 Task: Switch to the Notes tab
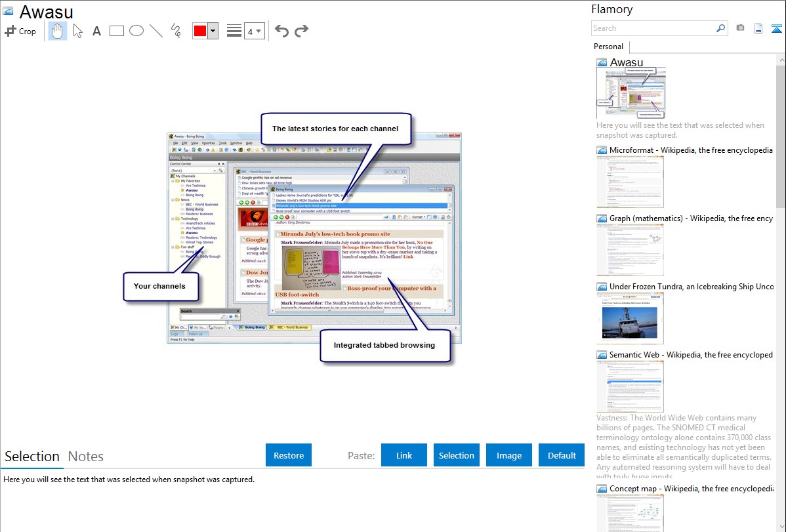tap(86, 457)
